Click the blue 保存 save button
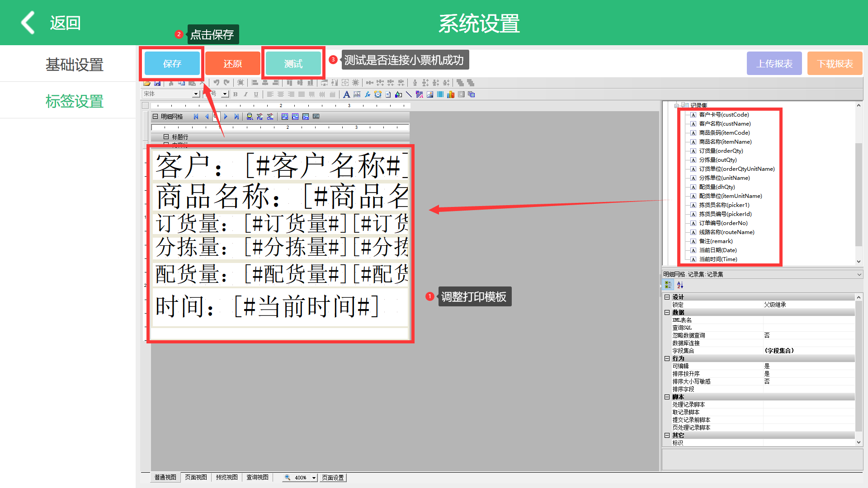The width and height of the screenshot is (868, 488). pyautogui.click(x=172, y=64)
